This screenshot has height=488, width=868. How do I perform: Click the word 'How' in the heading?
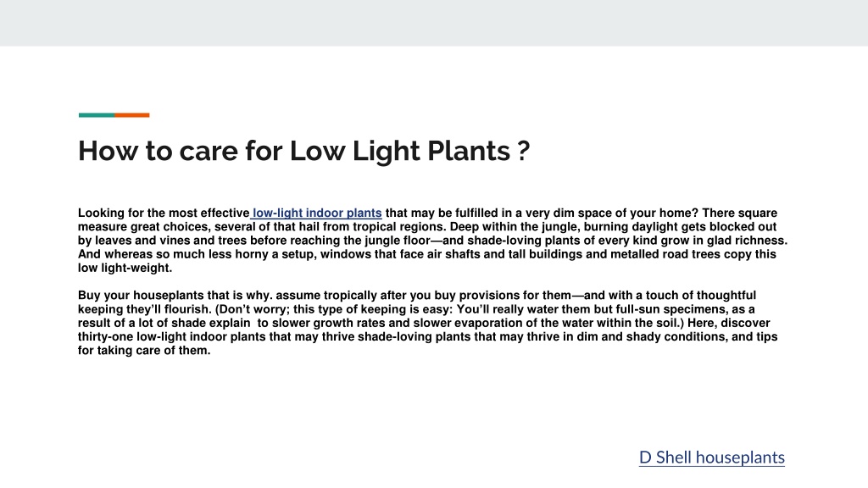coord(108,151)
